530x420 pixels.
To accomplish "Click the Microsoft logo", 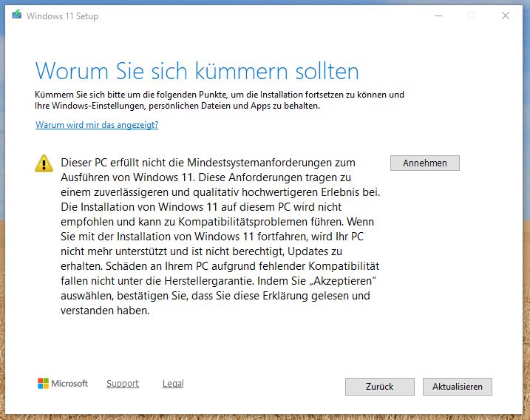I will 63,384.
